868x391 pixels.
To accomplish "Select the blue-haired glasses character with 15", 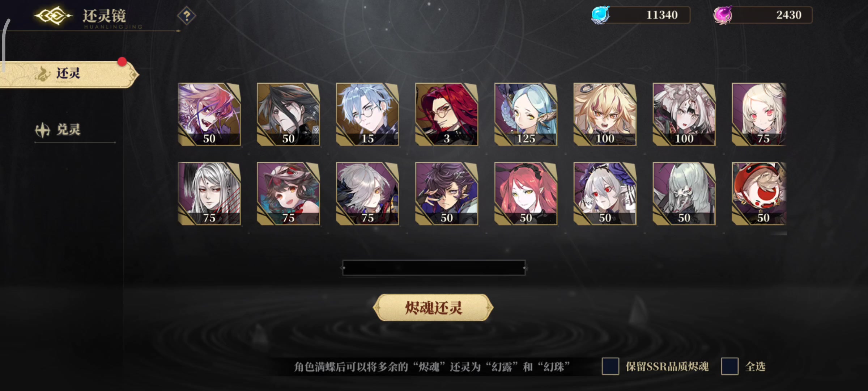I will 367,114.
